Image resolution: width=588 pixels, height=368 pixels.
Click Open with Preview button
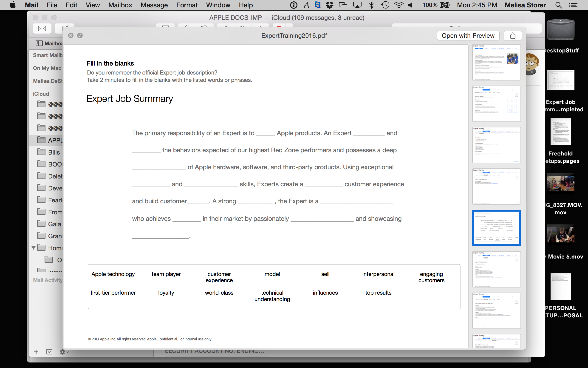pos(468,35)
